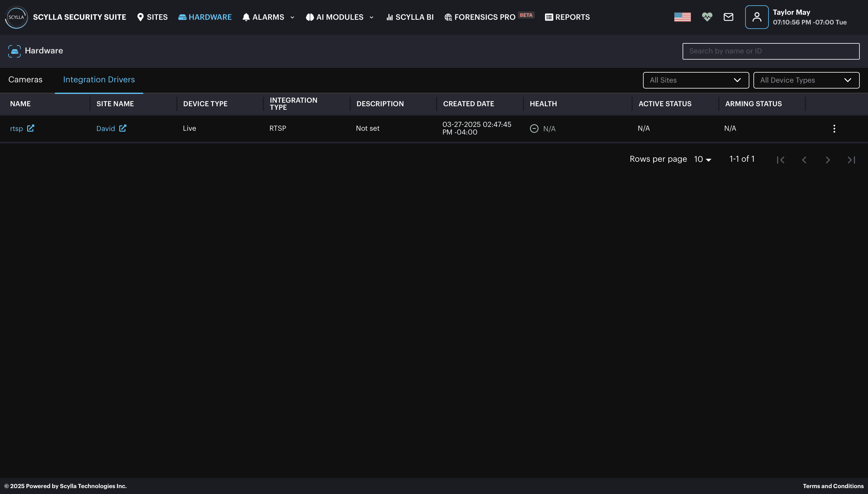Open the Hardware navigation item
Viewport: 868px width, 494px height.
click(205, 17)
